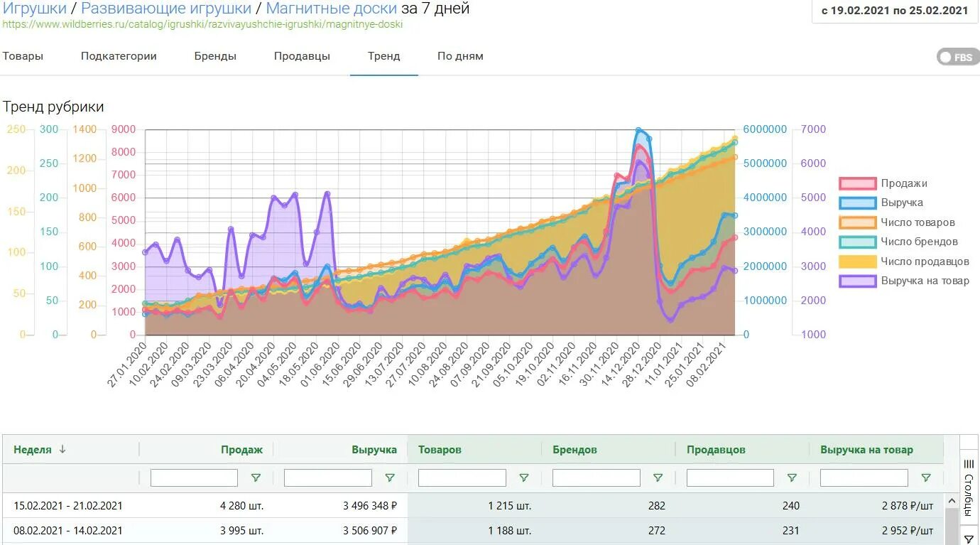The image size is (980, 545).
Task: Open filter icon for Продавцов column
Action: (x=792, y=478)
